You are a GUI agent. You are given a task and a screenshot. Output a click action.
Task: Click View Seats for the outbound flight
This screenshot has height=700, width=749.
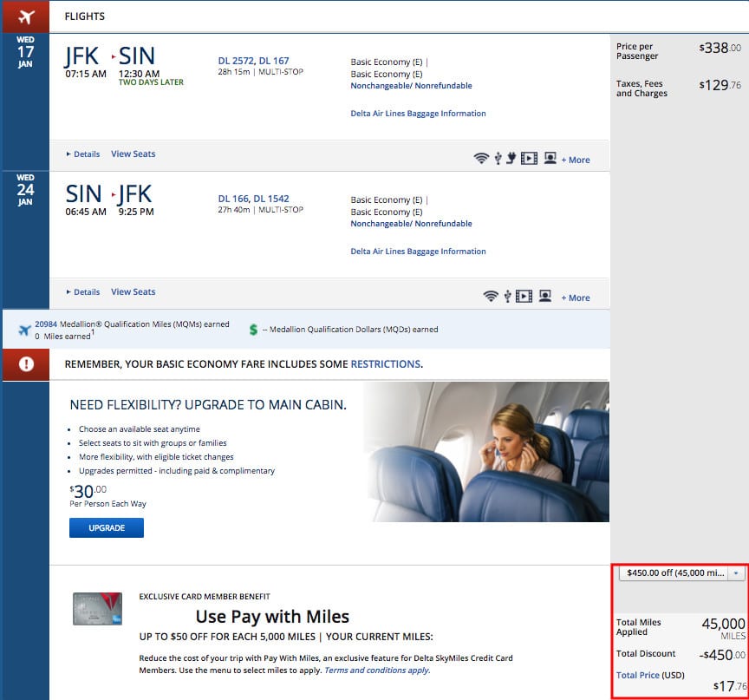pyautogui.click(x=133, y=154)
